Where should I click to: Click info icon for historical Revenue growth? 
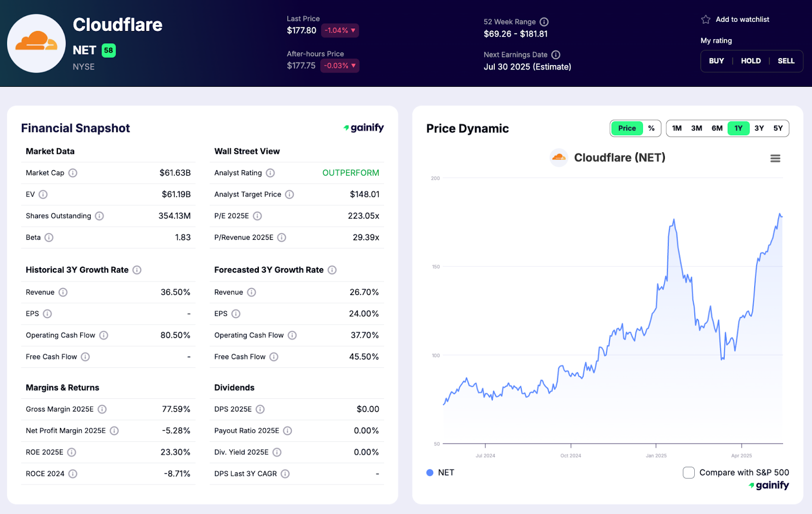(x=63, y=292)
